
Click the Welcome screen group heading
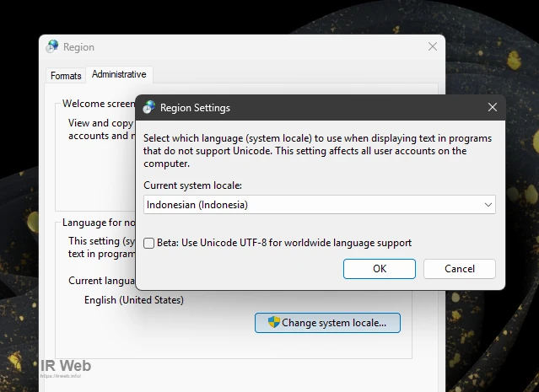coord(99,104)
